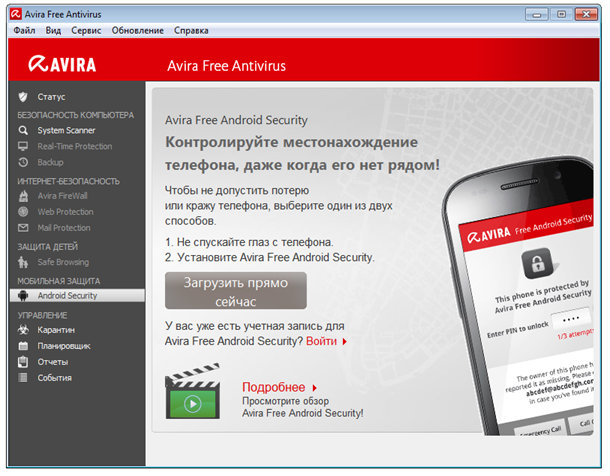The image size is (610, 476).
Task: Click the Avira logo in red header
Action: 62,65
